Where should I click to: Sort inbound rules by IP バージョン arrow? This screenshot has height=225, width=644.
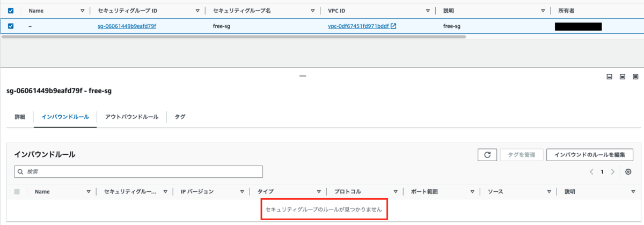coord(243,191)
